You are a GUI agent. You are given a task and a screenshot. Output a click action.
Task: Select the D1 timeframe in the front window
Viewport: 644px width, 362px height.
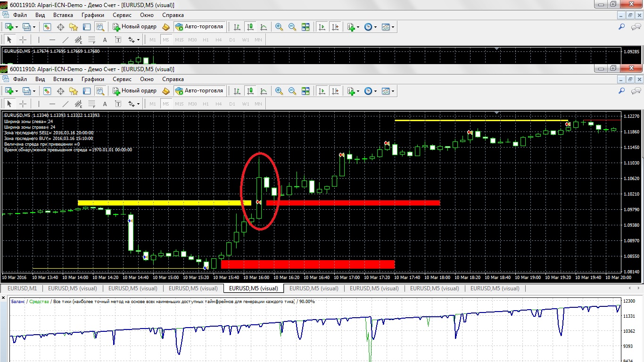(232, 104)
